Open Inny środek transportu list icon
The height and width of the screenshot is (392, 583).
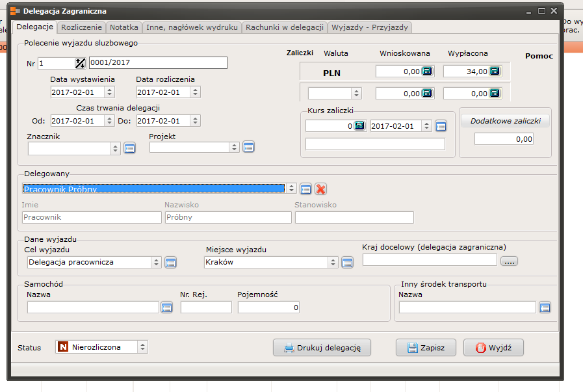click(545, 307)
